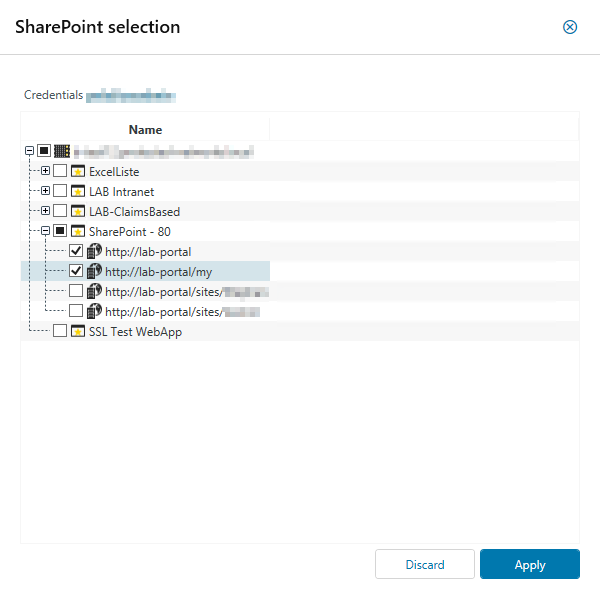Click the SharePoint - 80 web application icon
Image resolution: width=600 pixels, height=599 pixels.
coord(78,231)
